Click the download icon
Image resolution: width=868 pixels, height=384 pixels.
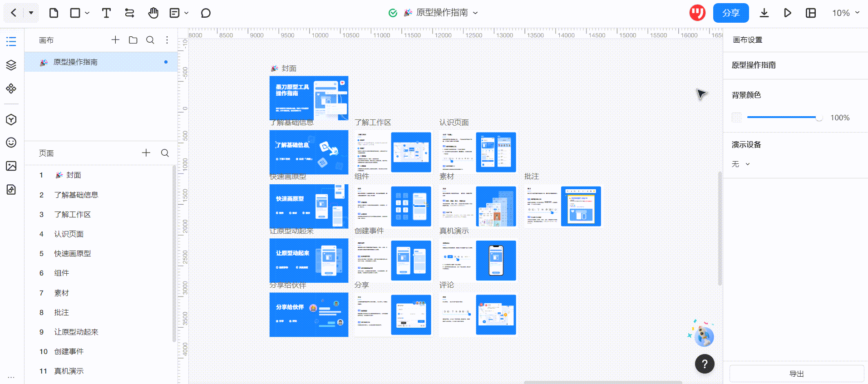click(x=764, y=13)
